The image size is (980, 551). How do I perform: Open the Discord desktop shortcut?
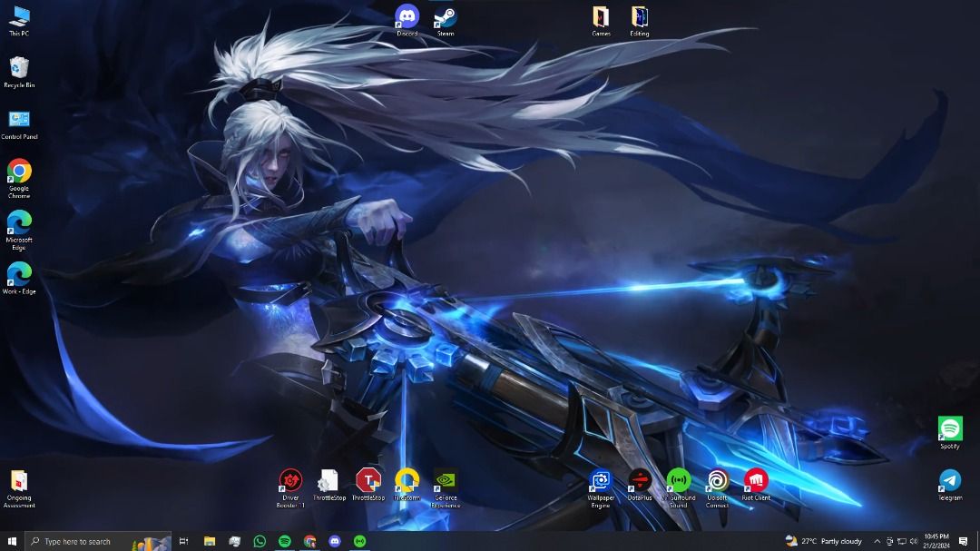[407, 21]
